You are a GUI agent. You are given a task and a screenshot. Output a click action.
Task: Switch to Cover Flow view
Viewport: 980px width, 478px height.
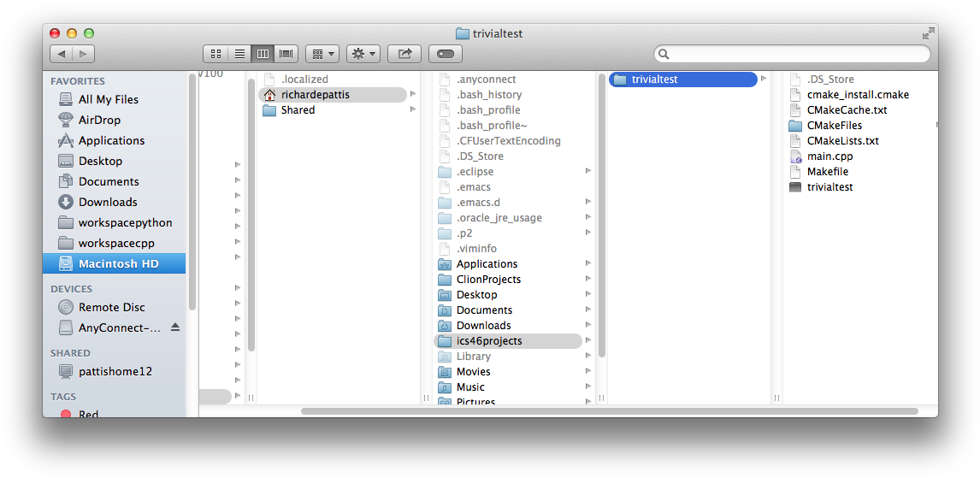[x=286, y=54]
